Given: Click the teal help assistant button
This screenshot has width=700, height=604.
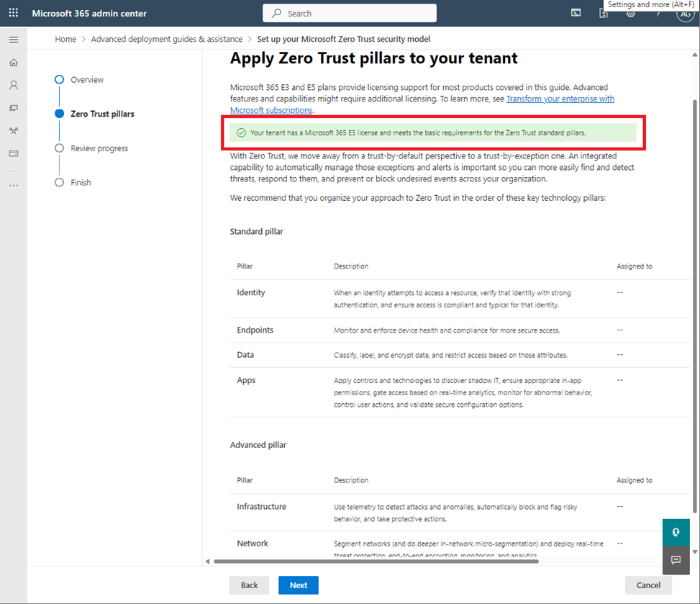Looking at the screenshot, I should 676,532.
